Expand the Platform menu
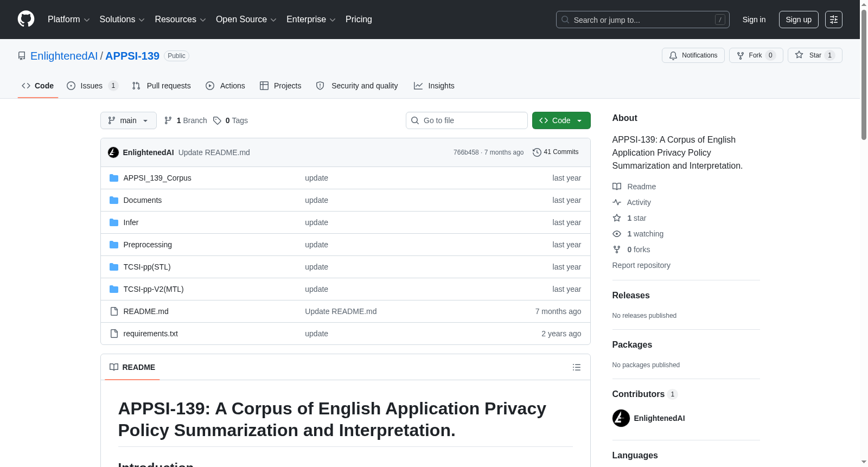 (x=68, y=20)
